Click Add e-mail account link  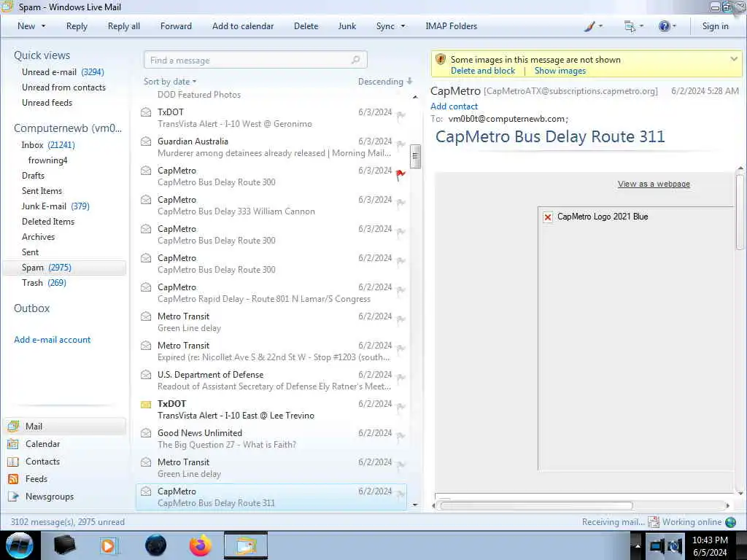coord(53,340)
